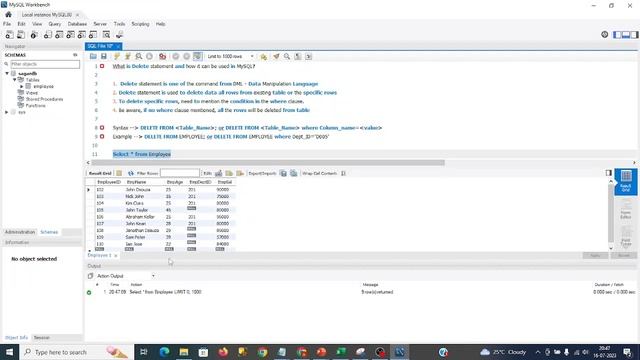The height and width of the screenshot is (360, 640).
Task: Open the object inspector from main toolbar
Action: click(x=34, y=35)
